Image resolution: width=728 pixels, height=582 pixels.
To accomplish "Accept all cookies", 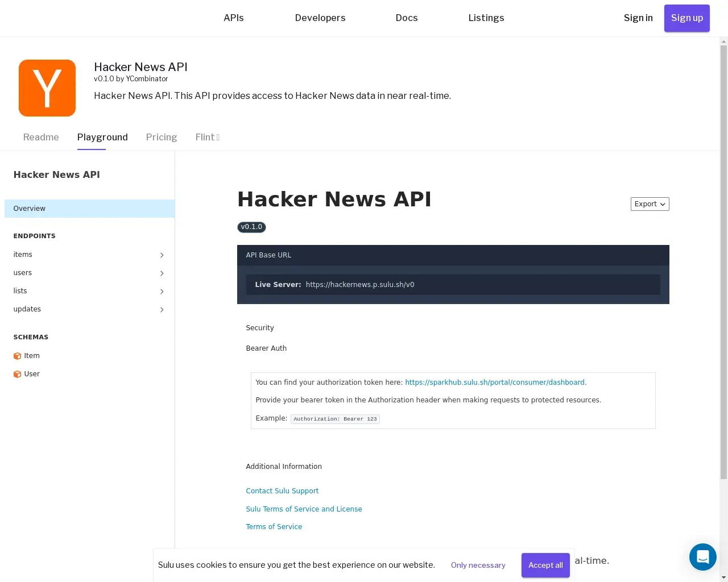I will [545, 565].
